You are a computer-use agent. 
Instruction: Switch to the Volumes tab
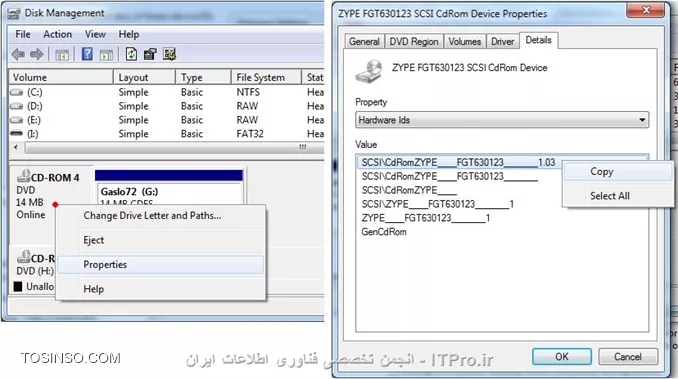click(x=464, y=41)
